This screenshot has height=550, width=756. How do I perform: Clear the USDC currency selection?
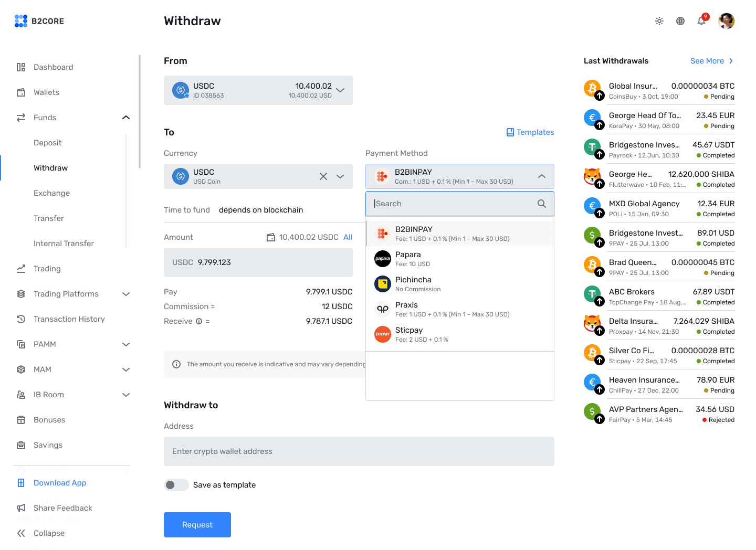pos(323,176)
